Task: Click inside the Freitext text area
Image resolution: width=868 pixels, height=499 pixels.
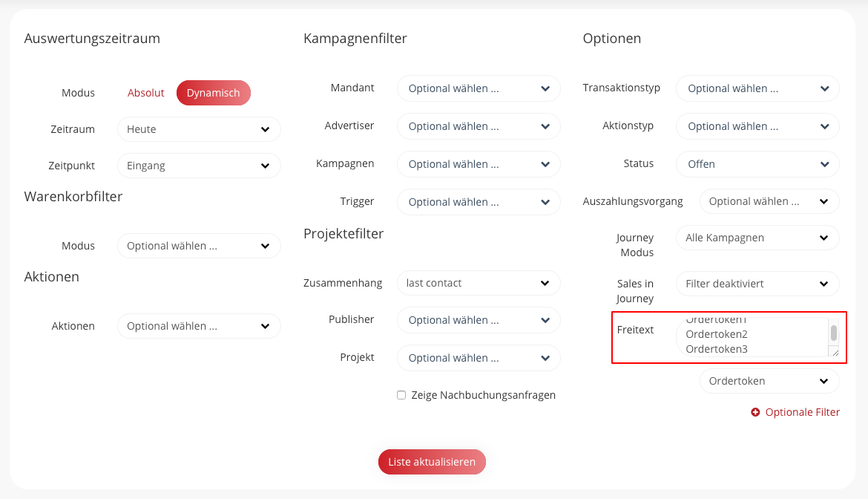Action: (749, 336)
